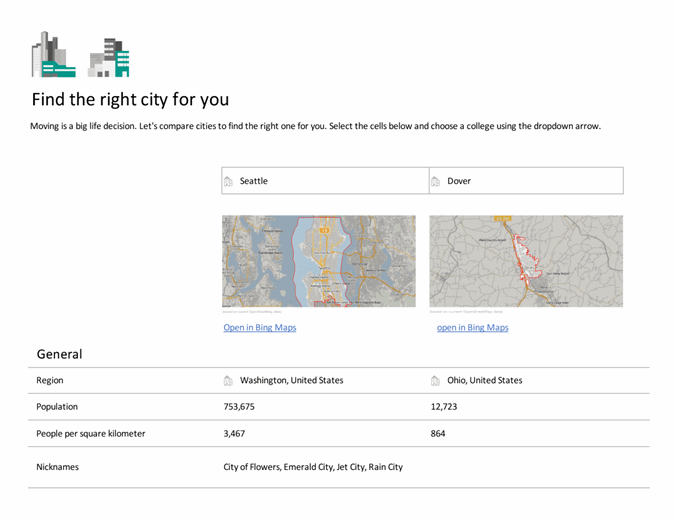
Task: Select the Seattle nicknames cell
Action: point(313,467)
